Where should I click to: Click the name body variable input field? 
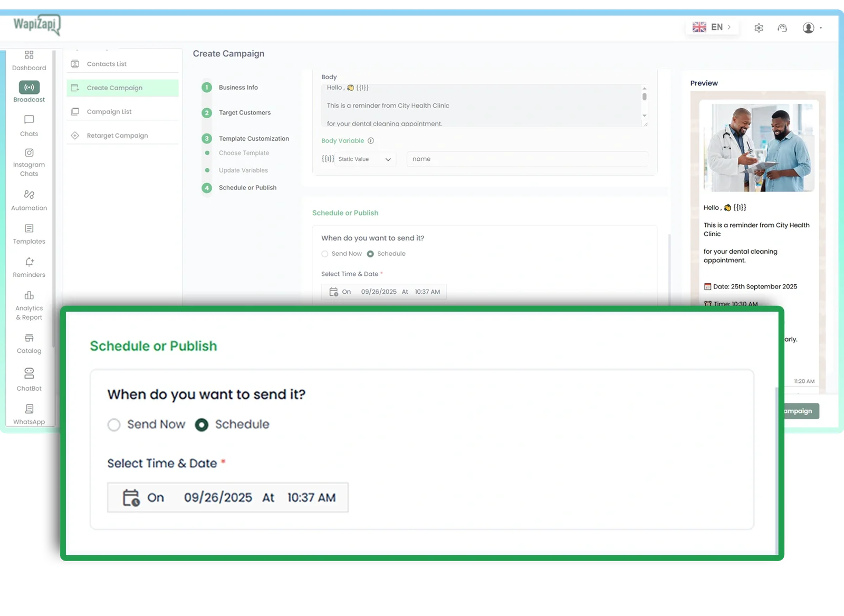point(526,159)
